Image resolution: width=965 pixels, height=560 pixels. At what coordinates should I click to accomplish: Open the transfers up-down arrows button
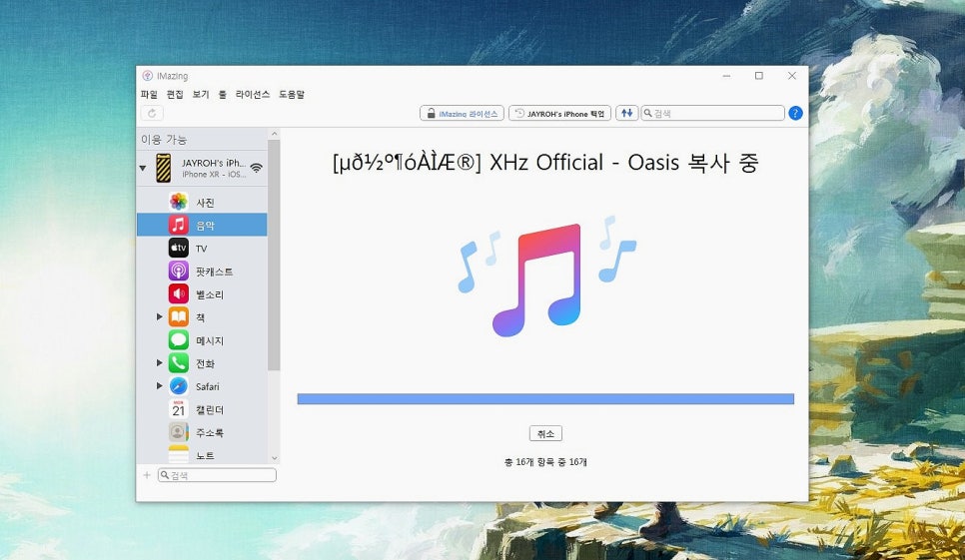[626, 113]
